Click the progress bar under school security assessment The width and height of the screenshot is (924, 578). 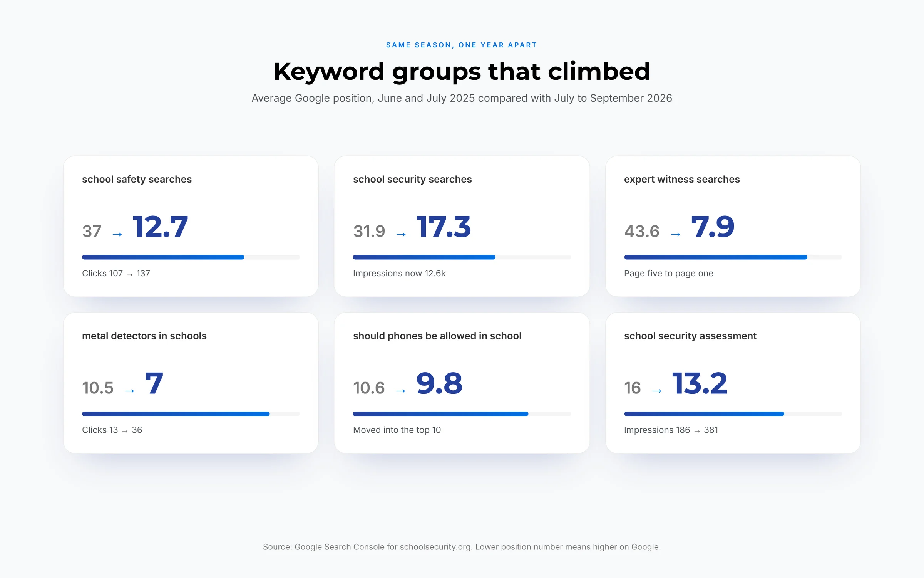[x=733, y=414]
